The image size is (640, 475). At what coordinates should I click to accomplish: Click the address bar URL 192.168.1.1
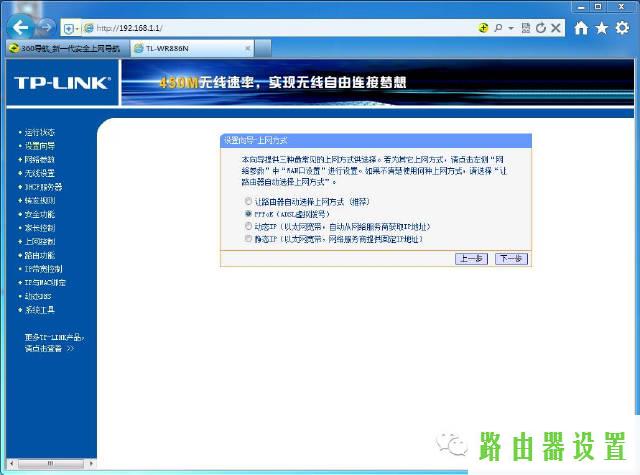pyautogui.click(x=130, y=28)
